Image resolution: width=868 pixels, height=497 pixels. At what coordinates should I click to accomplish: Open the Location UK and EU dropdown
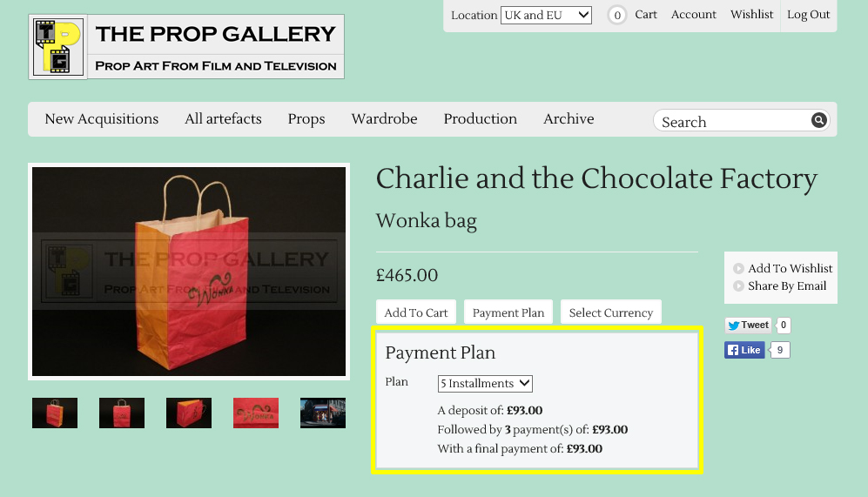[x=546, y=15]
